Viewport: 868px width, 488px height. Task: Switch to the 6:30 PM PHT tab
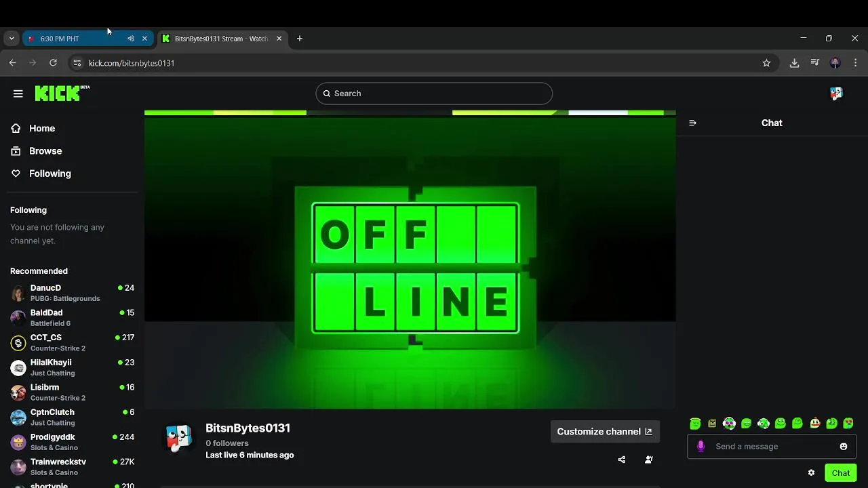click(89, 39)
